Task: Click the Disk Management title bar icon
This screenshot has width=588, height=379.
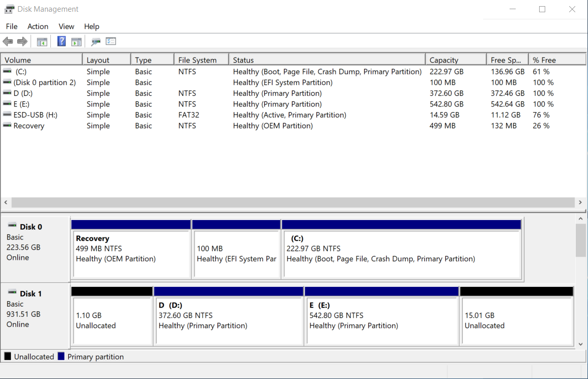Action: 9,9
